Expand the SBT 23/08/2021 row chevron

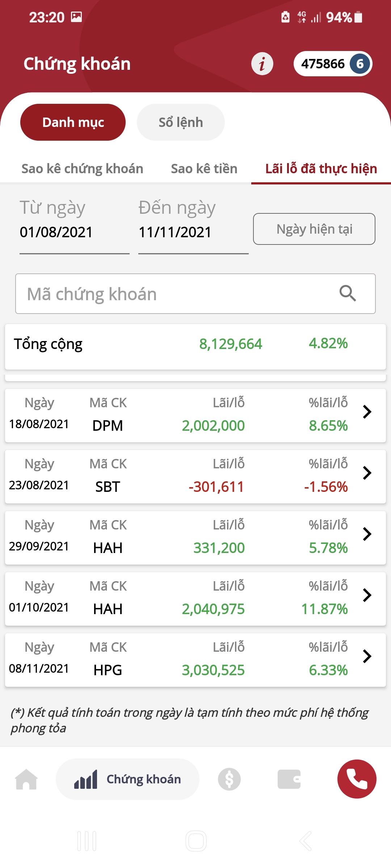(367, 473)
